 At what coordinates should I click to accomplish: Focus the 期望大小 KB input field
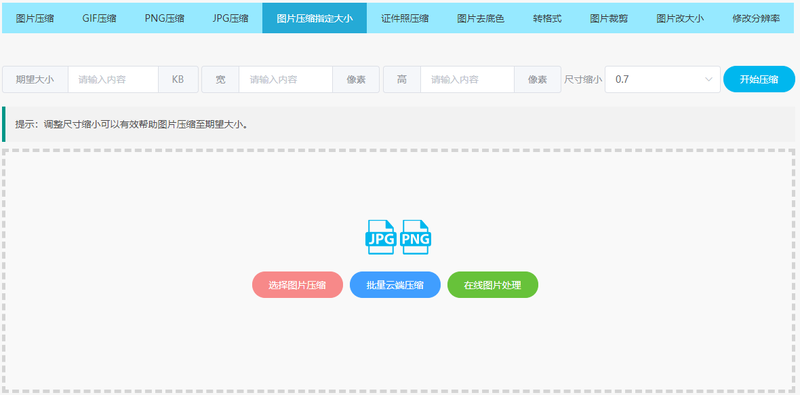click(x=113, y=80)
